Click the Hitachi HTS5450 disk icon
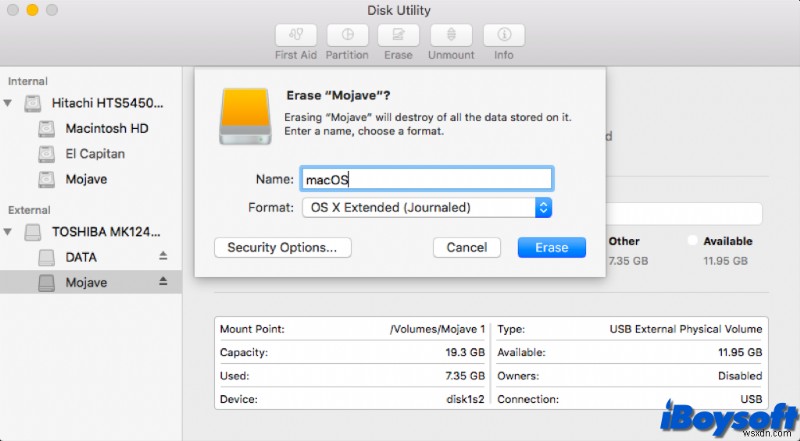Screen dimensions: 800x441 click(33, 104)
